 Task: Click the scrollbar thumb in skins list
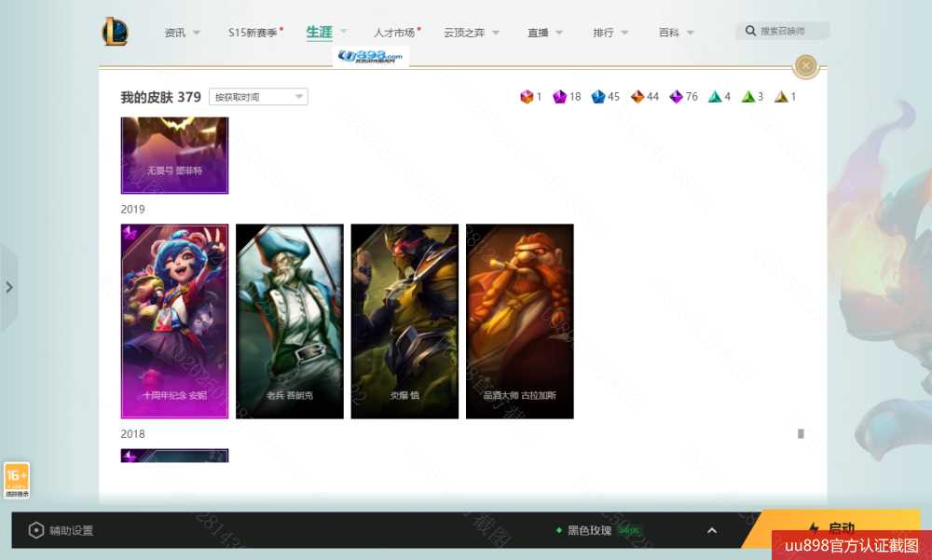tap(801, 434)
